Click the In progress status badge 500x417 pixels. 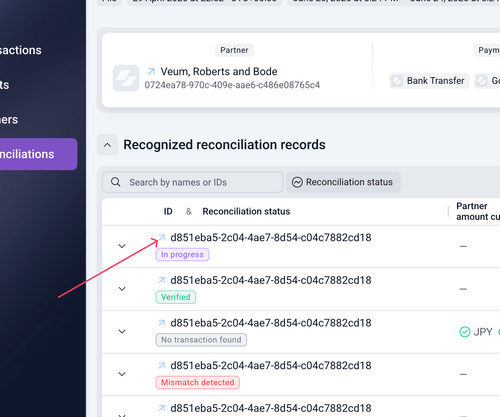tap(182, 254)
